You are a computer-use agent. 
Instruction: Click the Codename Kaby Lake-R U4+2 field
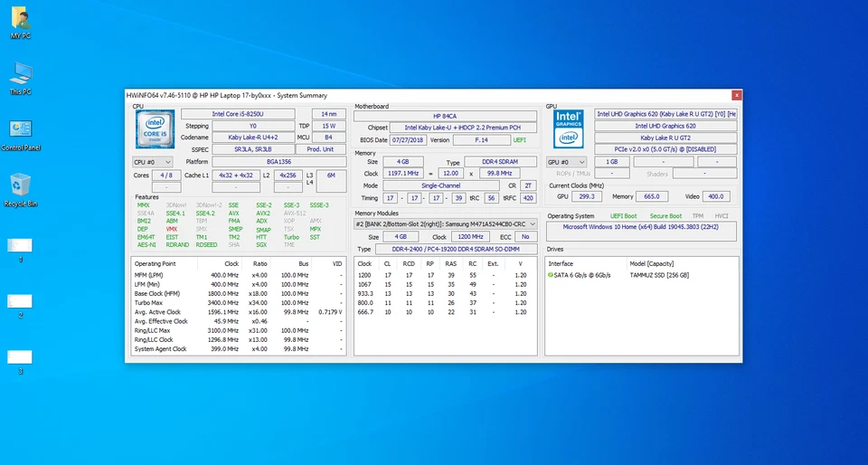point(253,138)
